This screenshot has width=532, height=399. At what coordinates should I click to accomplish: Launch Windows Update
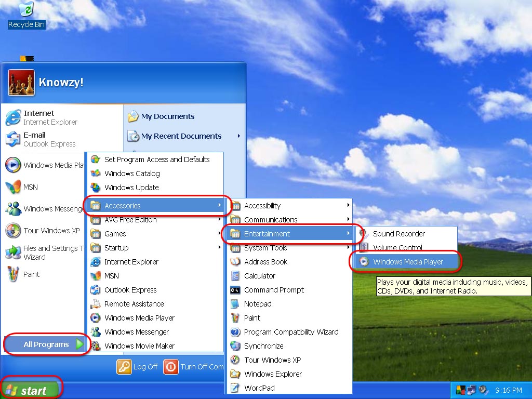[x=155, y=187]
